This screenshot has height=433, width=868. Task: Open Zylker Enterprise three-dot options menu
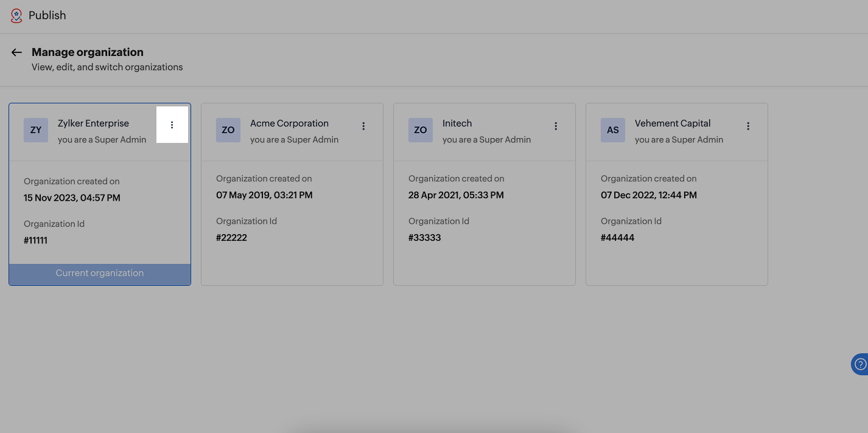(x=172, y=125)
